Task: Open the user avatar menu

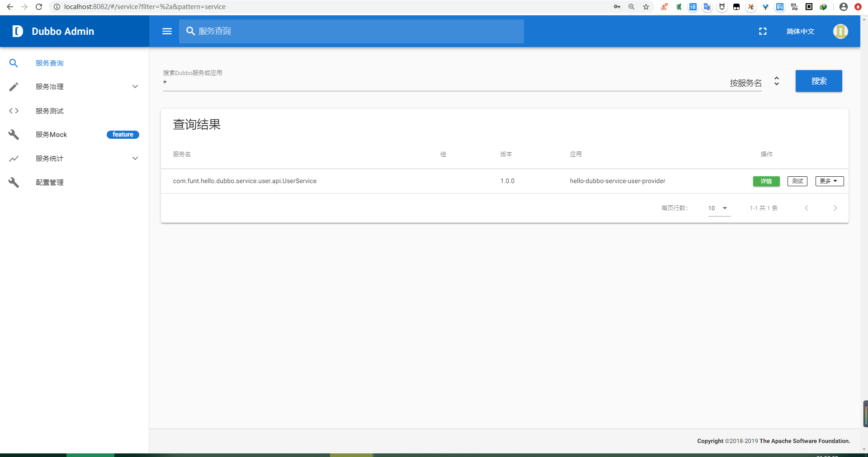Action: [x=840, y=31]
